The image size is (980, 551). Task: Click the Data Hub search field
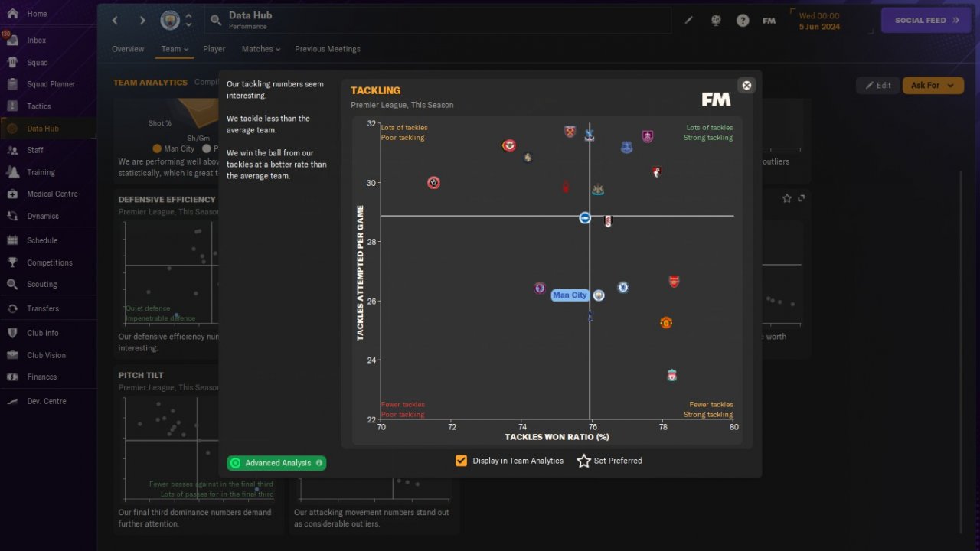point(437,21)
